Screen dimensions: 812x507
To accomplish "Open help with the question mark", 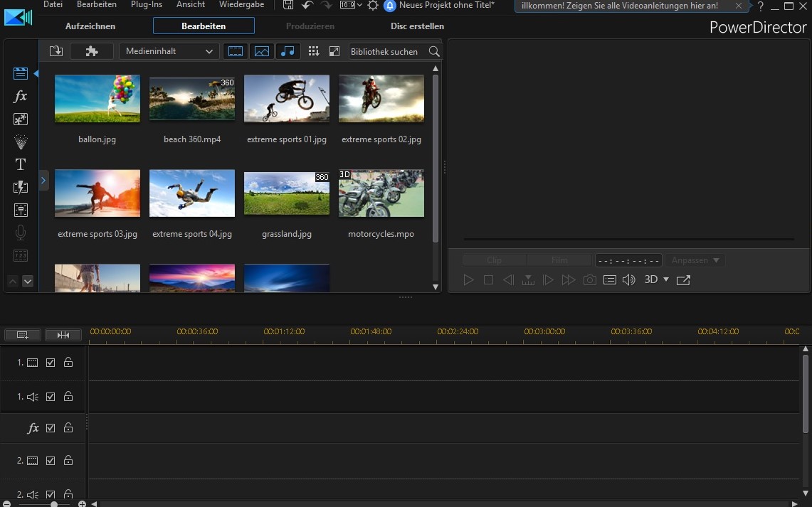I will click(x=760, y=6).
